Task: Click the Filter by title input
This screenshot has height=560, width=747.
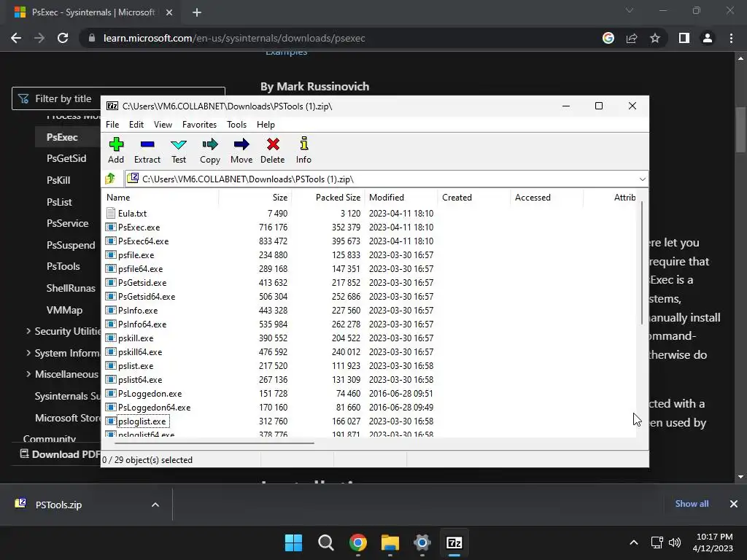Action: click(x=119, y=98)
